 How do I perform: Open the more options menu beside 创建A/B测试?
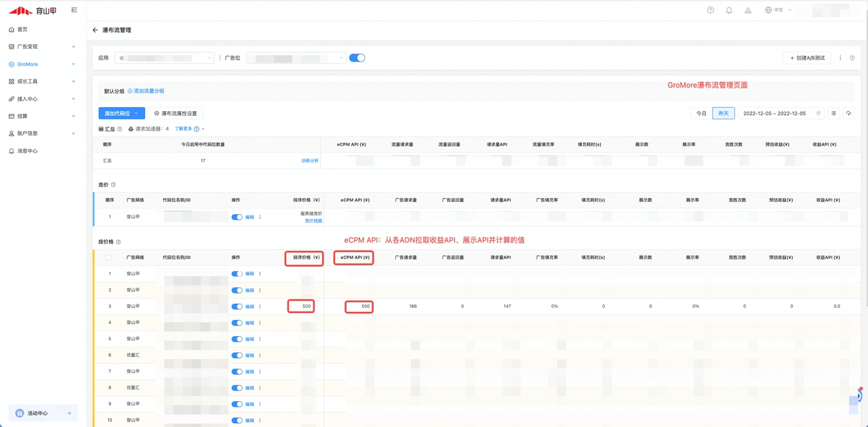tap(840, 58)
